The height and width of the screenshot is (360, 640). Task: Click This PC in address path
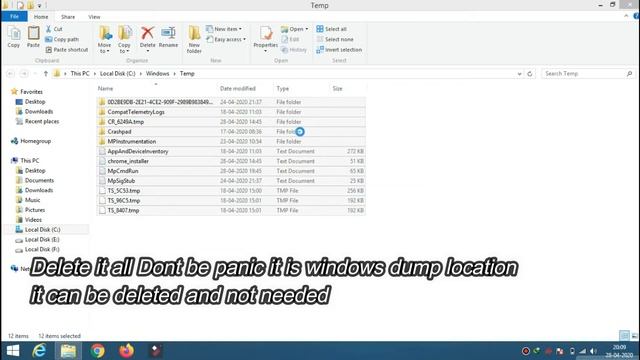80,73
